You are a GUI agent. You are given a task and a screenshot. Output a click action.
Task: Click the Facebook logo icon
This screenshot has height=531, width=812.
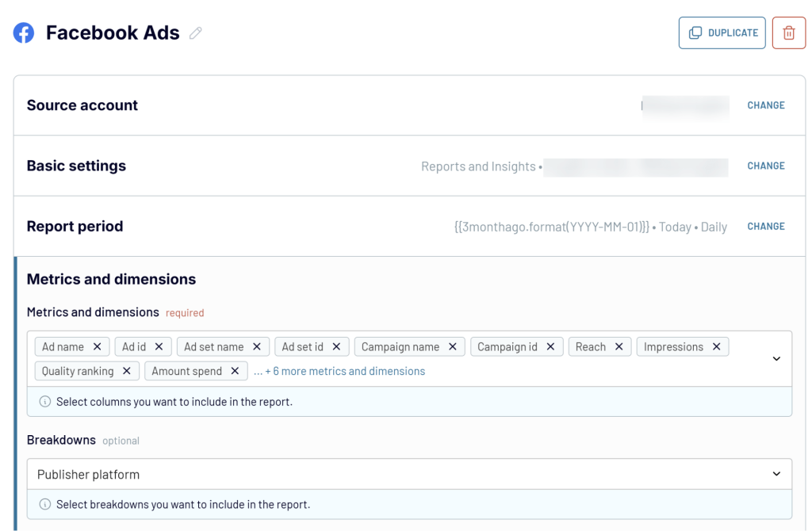pyautogui.click(x=23, y=32)
